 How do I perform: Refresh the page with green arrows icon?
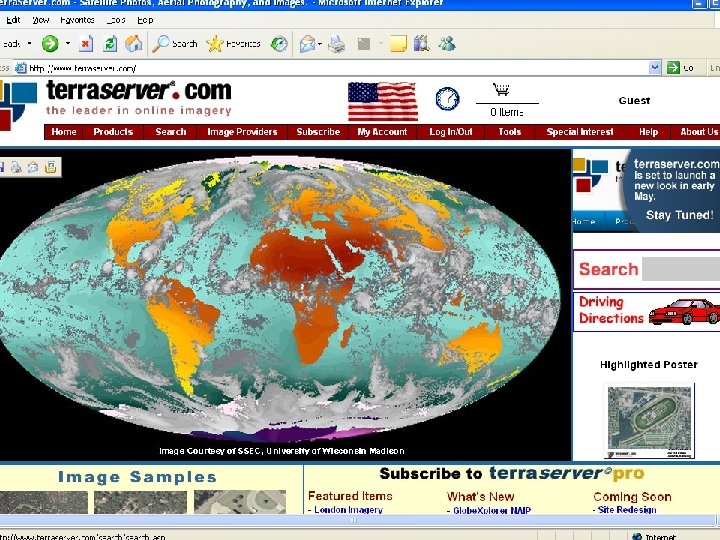110,44
